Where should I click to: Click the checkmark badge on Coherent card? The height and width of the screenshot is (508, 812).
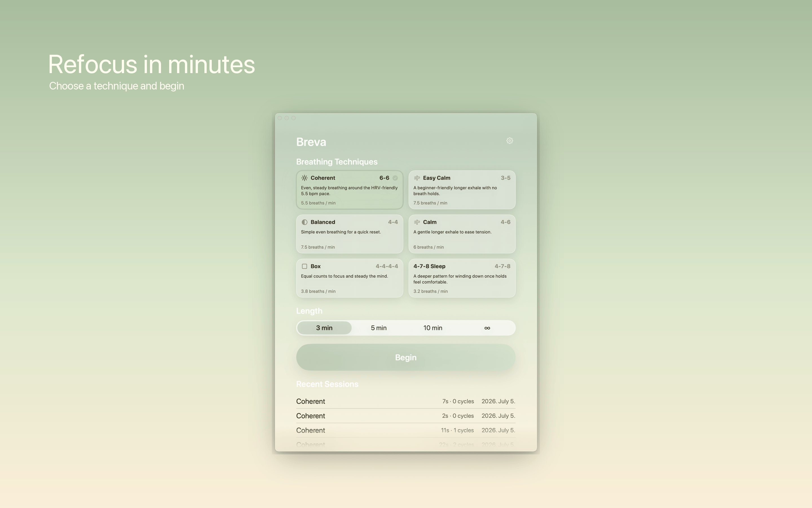tap(395, 178)
